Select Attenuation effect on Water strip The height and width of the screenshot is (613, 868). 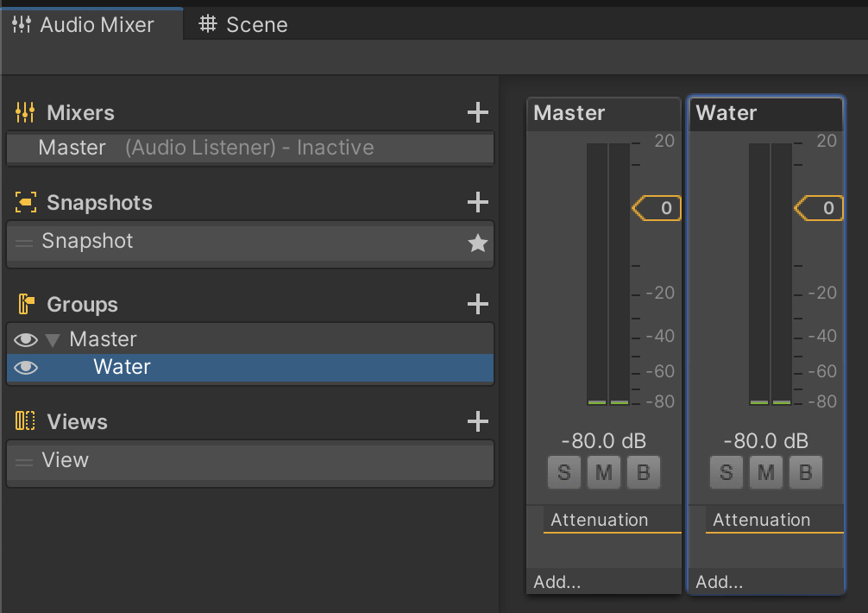[x=762, y=520]
